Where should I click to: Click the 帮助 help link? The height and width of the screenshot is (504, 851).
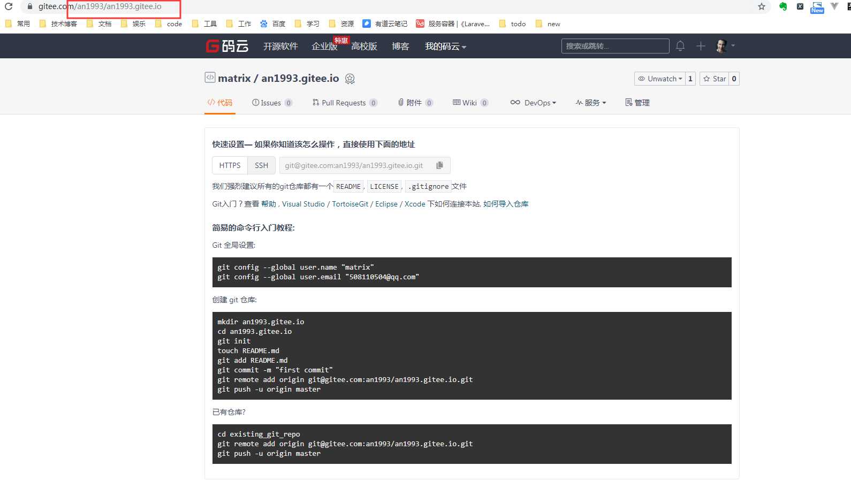pyautogui.click(x=269, y=204)
